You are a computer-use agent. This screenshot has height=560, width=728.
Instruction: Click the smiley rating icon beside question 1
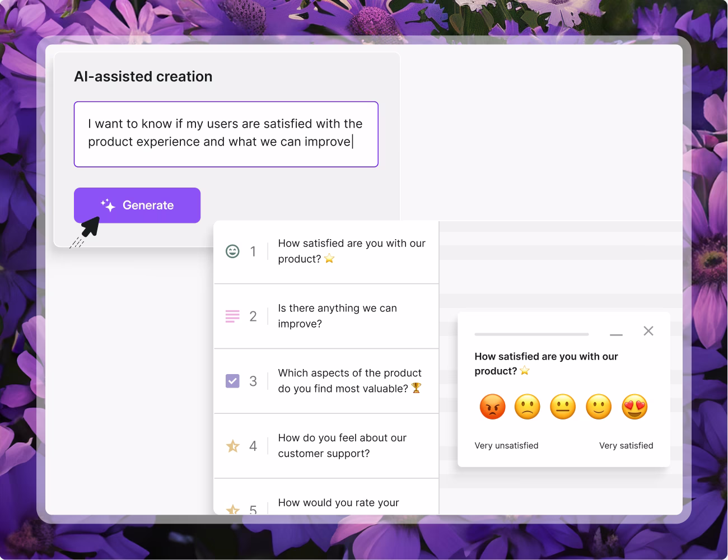232,251
